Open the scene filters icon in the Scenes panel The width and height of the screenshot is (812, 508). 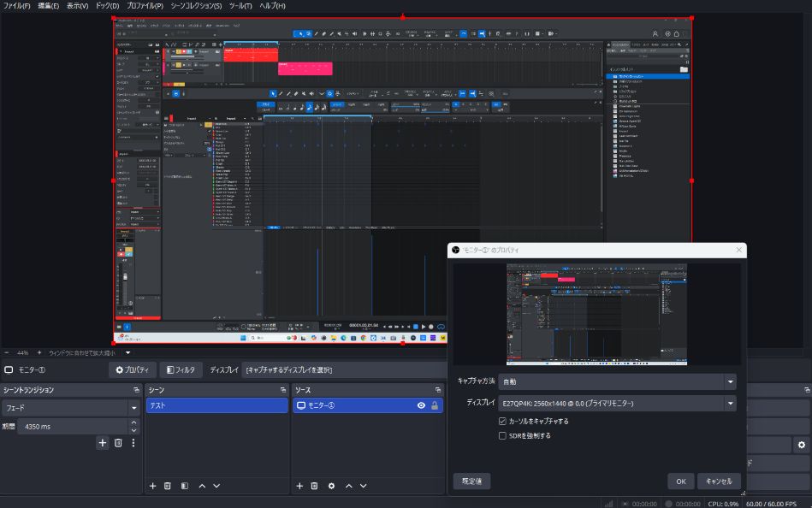tap(185, 486)
